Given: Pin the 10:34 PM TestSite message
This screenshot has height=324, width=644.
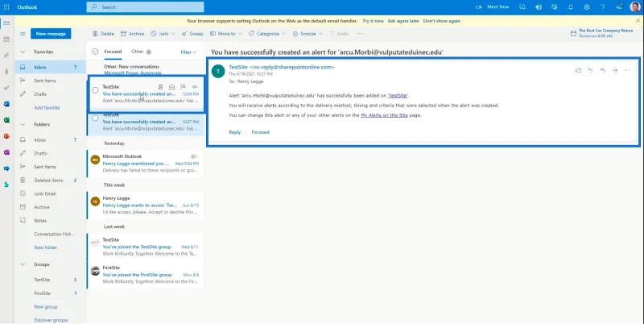Looking at the screenshot, I should (195, 87).
